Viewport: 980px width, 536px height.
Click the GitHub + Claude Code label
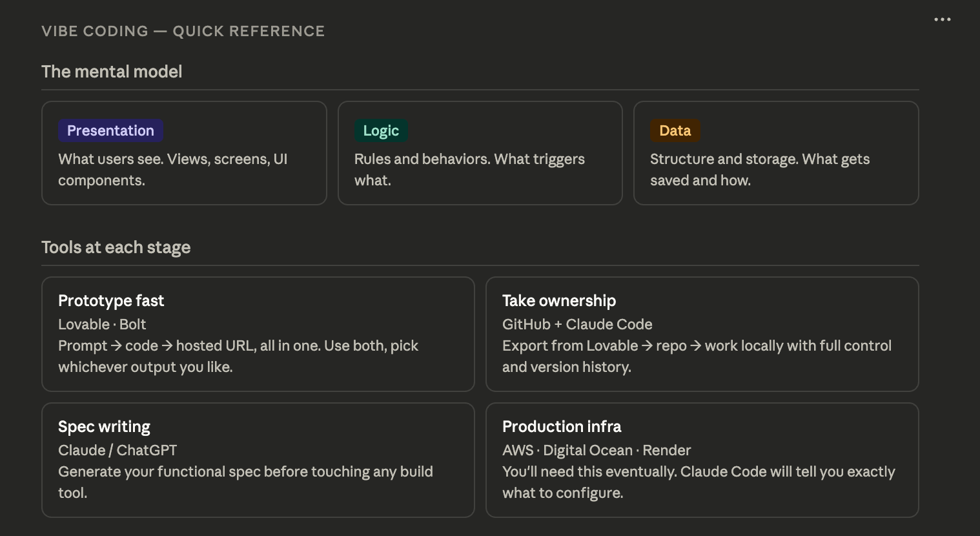(x=577, y=324)
